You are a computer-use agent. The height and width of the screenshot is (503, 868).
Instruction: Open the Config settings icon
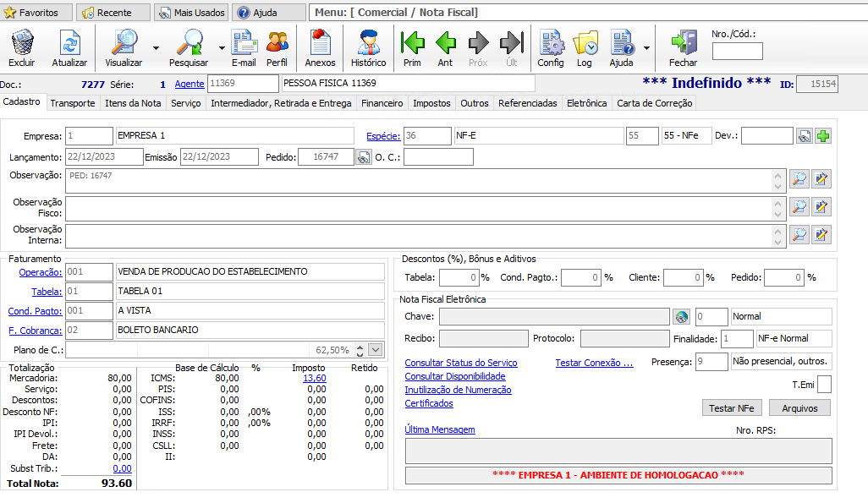click(x=552, y=42)
